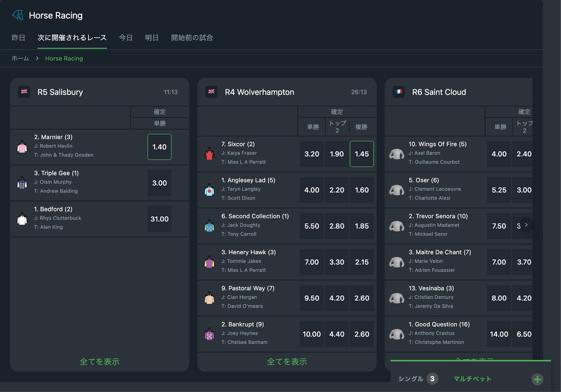
Task: Go to ホーム via breadcrumb link
Action: click(x=20, y=58)
